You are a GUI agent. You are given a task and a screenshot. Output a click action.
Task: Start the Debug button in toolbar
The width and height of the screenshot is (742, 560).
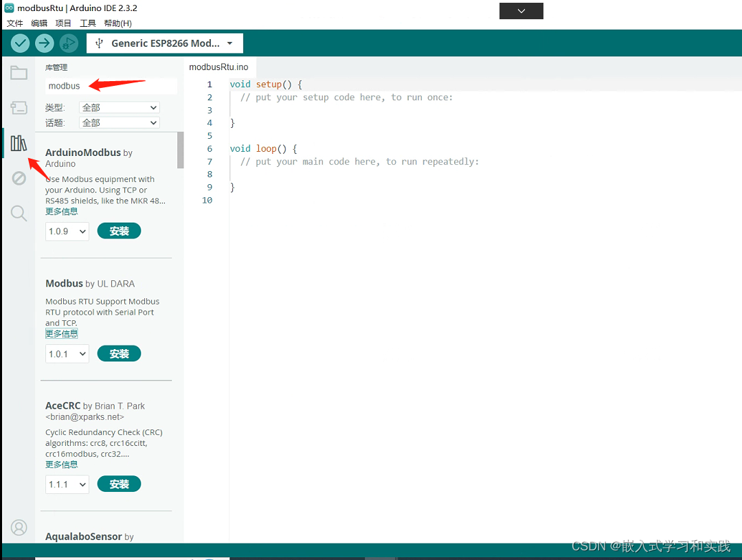tap(69, 43)
